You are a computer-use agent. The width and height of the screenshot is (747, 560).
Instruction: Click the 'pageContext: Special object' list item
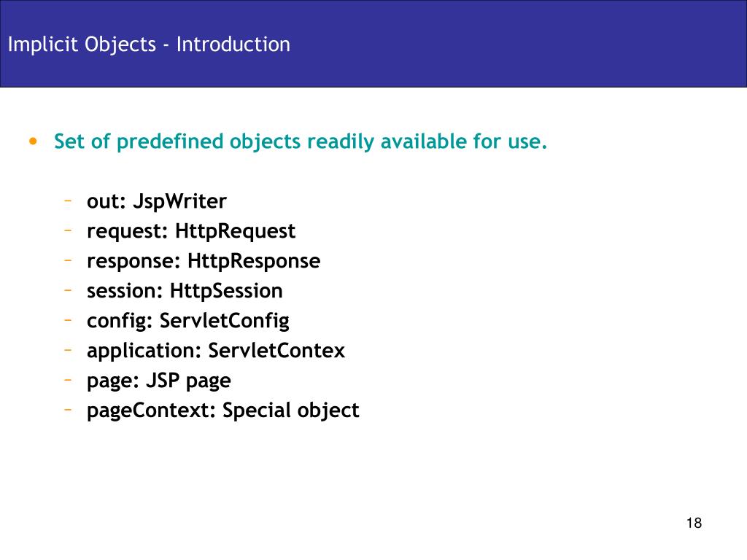click(x=223, y=411)
